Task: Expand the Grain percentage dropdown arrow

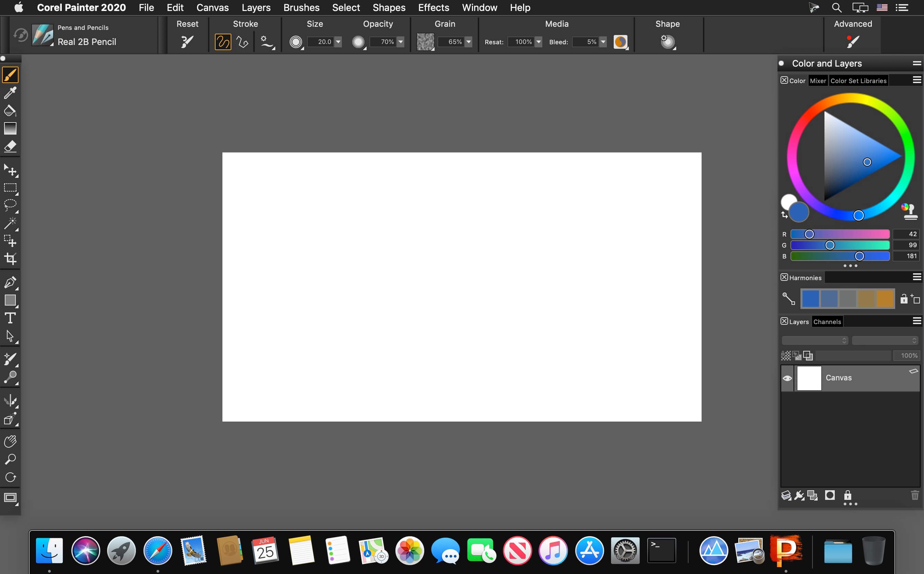Action: [x=469, y=42]
